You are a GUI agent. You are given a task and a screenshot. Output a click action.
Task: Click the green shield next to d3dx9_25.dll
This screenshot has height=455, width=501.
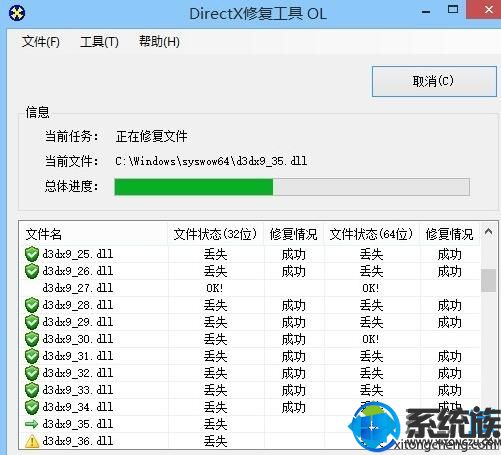pyautogui.click(x=32, y=254)
